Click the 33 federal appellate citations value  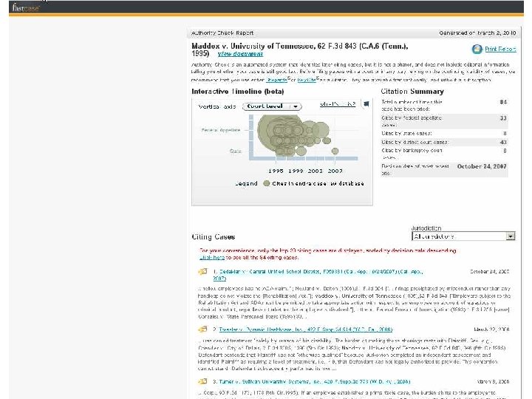click(503, 118)
